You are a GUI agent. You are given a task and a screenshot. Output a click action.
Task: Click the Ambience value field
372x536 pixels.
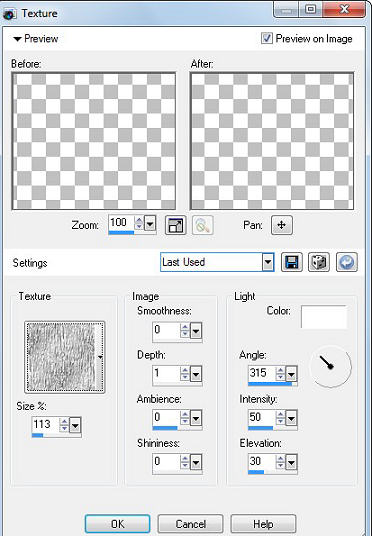[x=166, y=418]
